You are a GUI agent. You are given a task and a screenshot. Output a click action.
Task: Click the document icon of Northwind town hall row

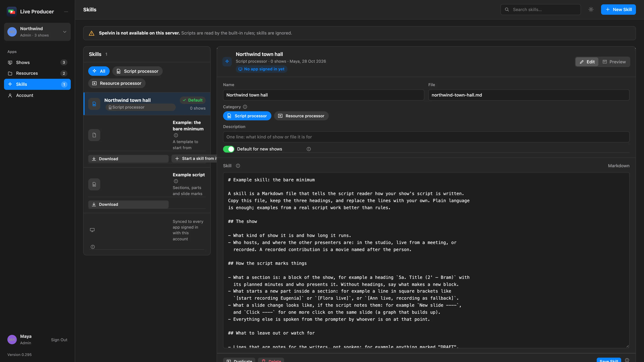94,104
